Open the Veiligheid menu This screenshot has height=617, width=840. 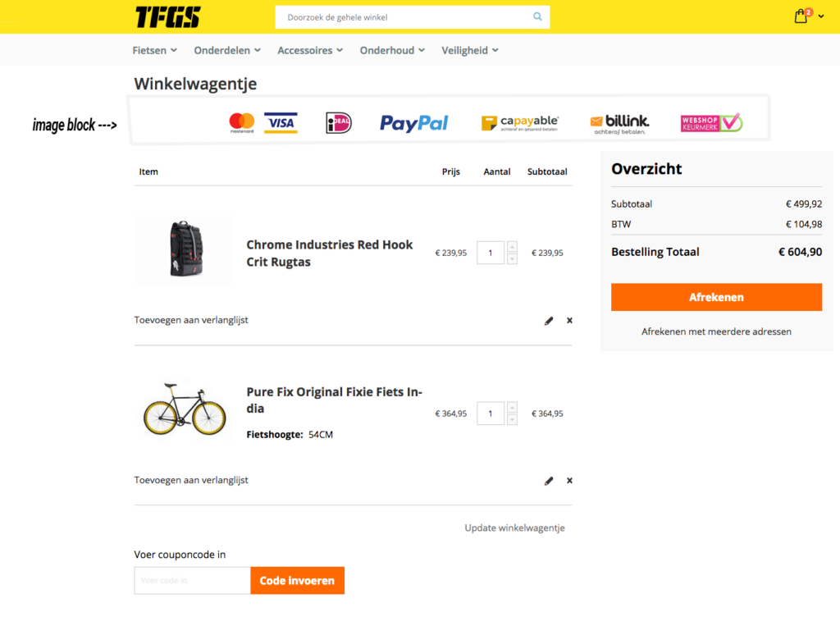tap(470, 50)
